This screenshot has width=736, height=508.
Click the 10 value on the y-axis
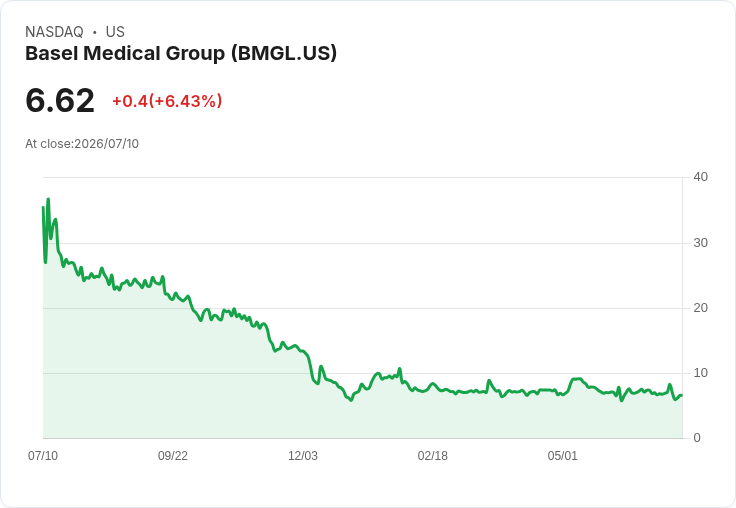(700, 373)
